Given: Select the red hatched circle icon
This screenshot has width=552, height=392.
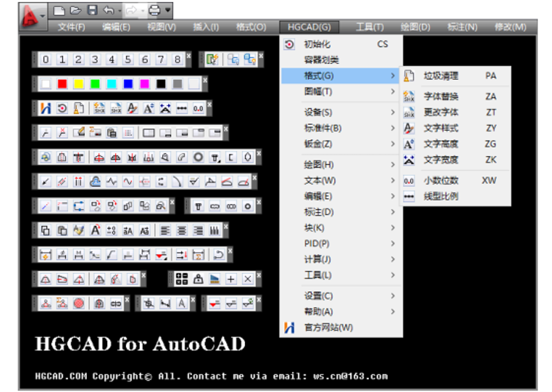Looking at the screenshot, I should pyautogui.click(x=78, y=303).
